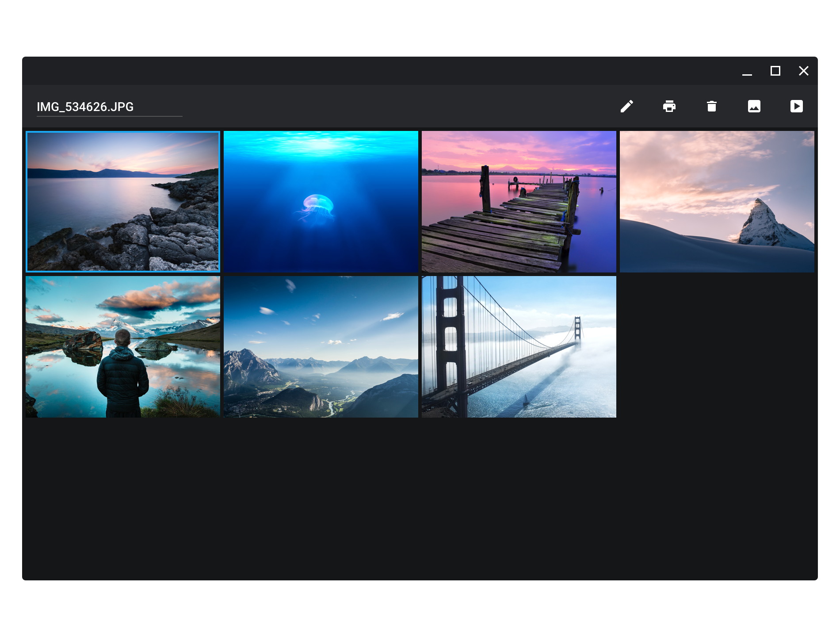Click the pencil edit icon

626,106
